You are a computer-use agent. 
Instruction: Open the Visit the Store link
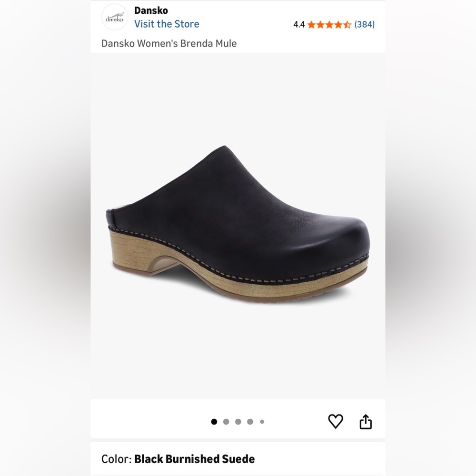(x=167, y=24)
